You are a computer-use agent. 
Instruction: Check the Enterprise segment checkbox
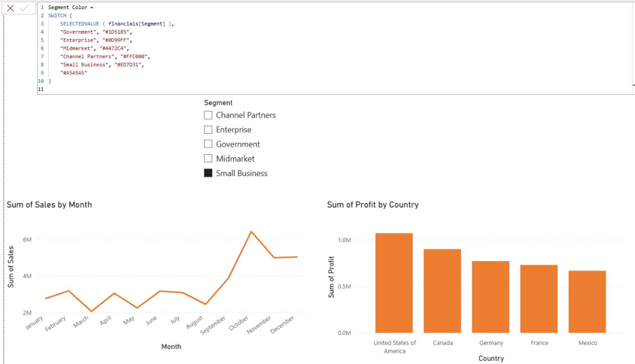point(208,130)
